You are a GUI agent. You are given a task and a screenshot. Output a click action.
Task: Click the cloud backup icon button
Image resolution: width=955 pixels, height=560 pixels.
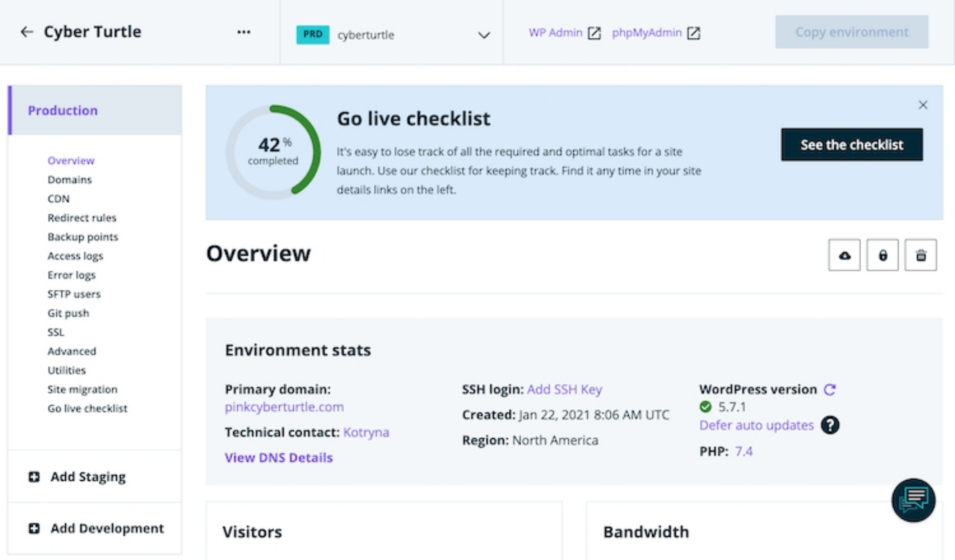844,255
